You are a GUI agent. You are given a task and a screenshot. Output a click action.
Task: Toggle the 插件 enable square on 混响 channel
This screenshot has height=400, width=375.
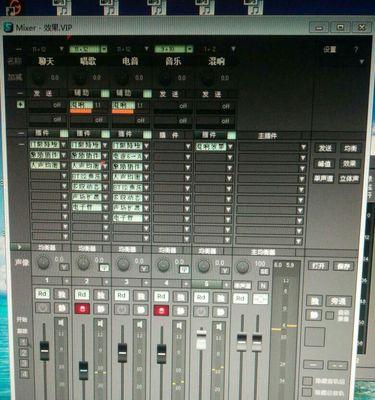[231, 135]
